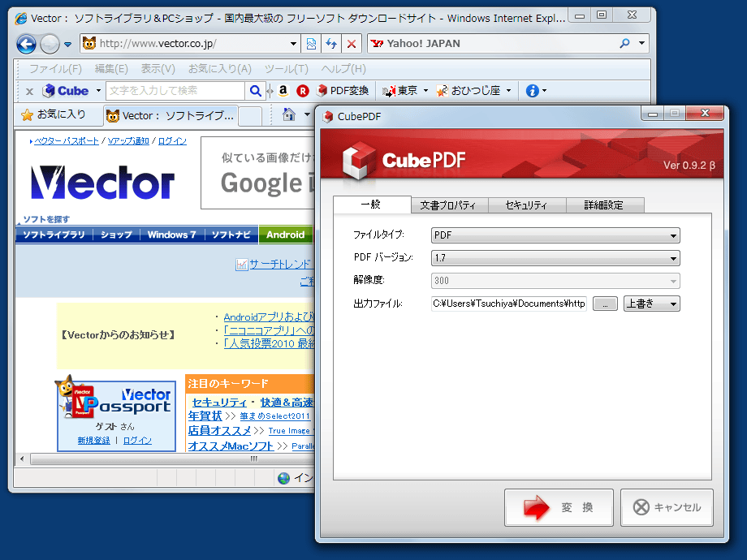Screen dimensions: 747x560
Task: Stop loading with the red X icon
Action: tap(352, 44)
